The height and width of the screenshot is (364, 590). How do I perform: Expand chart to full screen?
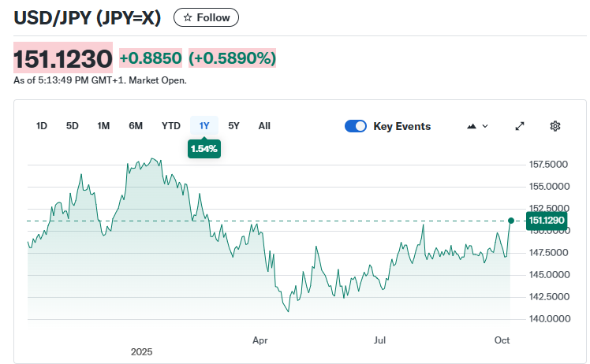[520, 126]
